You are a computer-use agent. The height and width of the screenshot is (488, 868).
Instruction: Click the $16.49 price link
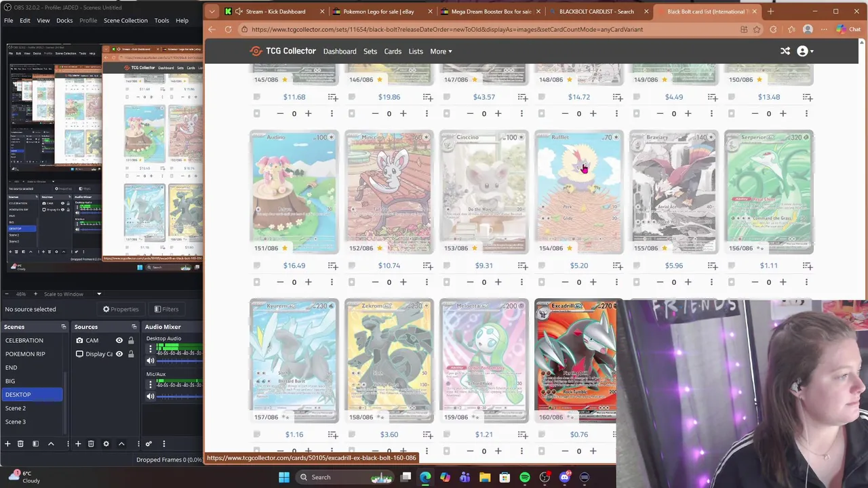click(294, 266)
